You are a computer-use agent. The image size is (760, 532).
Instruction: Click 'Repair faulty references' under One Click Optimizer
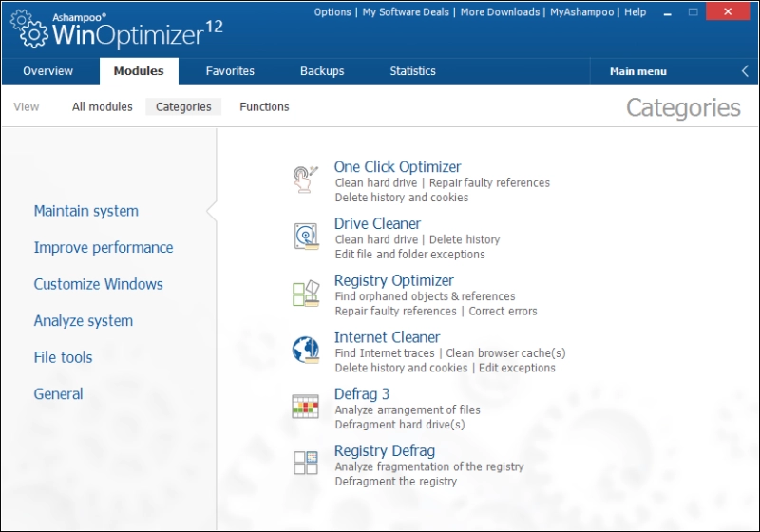489,182
